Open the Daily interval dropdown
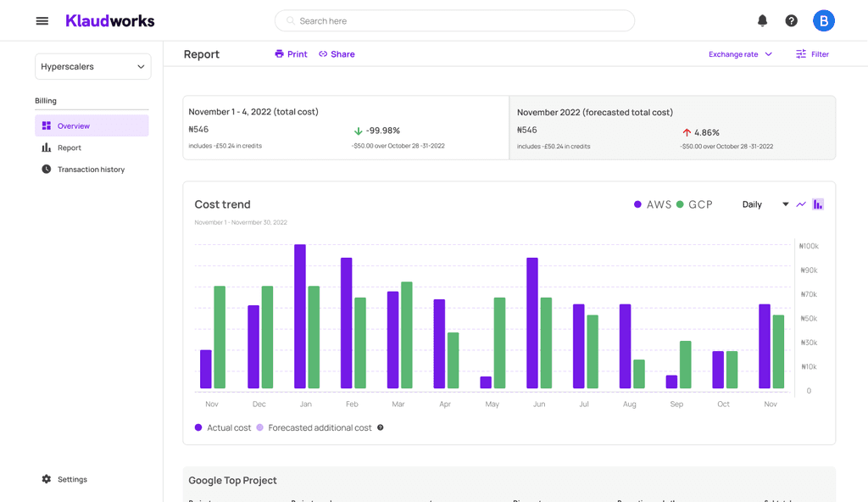Viewport: 868px width, 502px height. [x=765, y=204]
